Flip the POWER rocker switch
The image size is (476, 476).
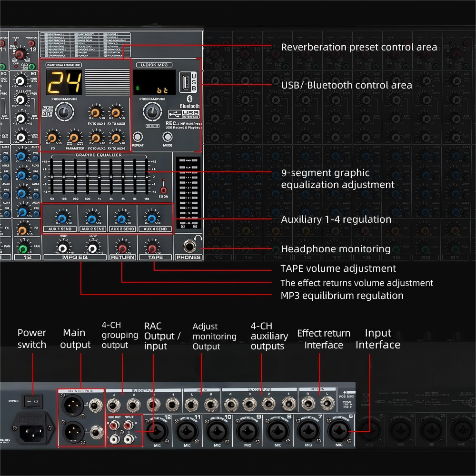point(32,400)
